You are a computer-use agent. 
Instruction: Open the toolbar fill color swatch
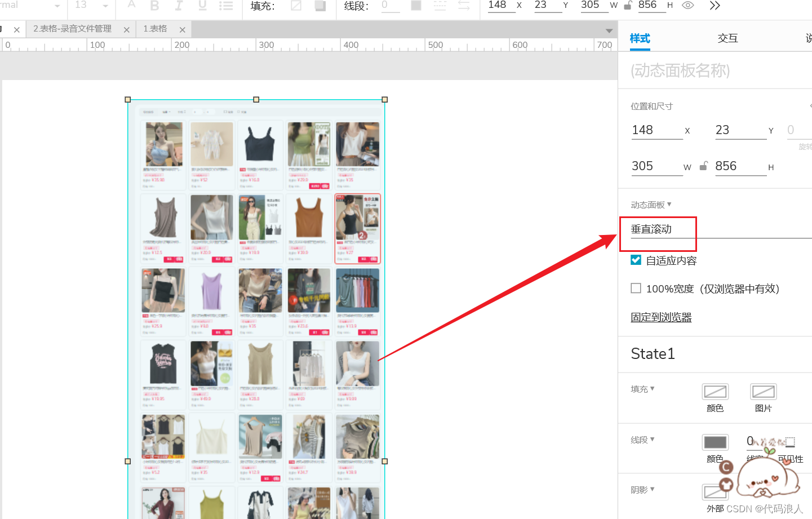[296, 6]
